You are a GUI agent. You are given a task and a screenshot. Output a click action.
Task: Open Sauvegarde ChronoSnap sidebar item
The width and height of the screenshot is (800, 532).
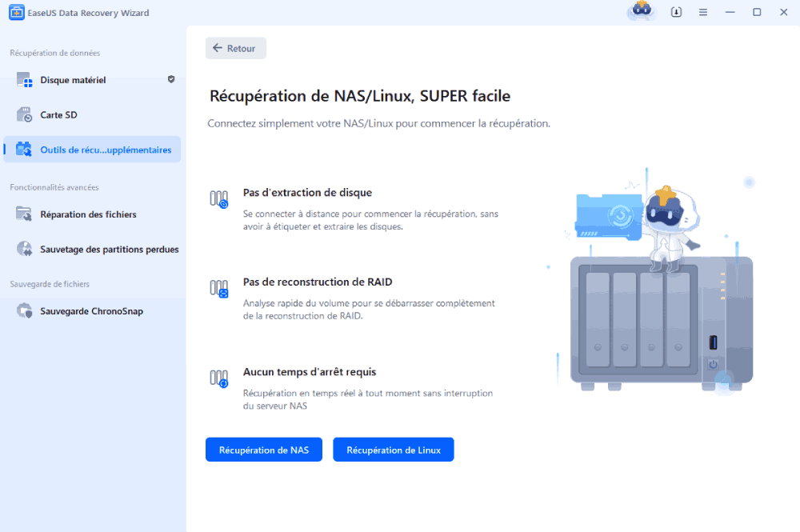point(92,310)
